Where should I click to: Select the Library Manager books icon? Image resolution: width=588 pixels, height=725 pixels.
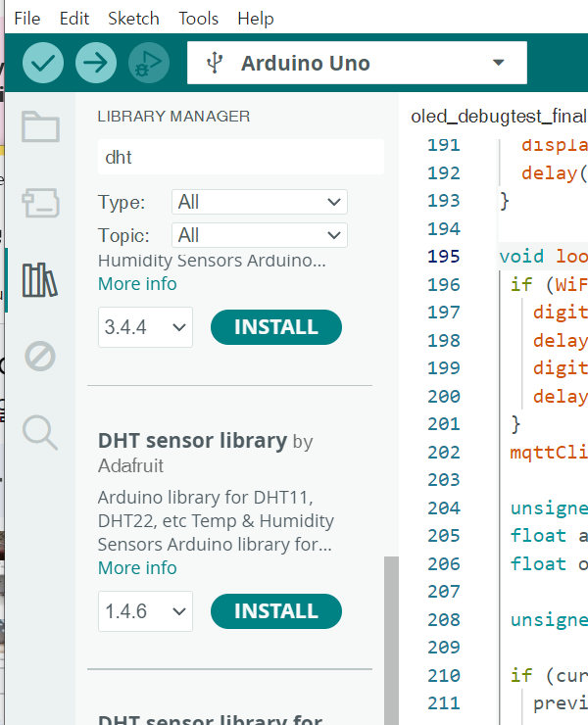pyautogui.click(x=40, y=280)
